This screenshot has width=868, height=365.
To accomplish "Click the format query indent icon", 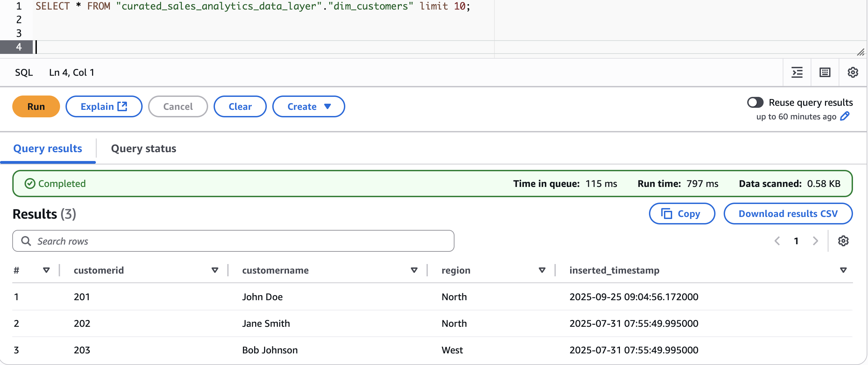I will point(797,72).
